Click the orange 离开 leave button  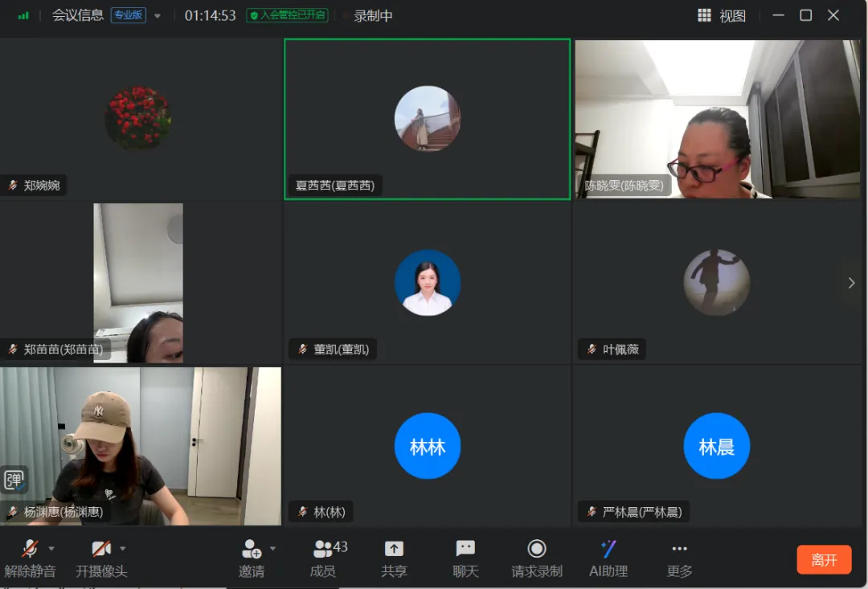tap(824, 560)
